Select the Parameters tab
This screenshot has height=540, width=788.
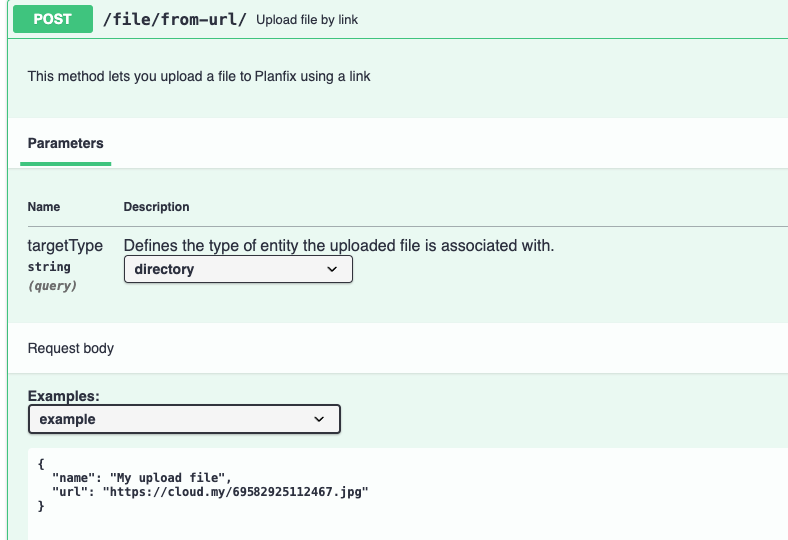(65, 143)
